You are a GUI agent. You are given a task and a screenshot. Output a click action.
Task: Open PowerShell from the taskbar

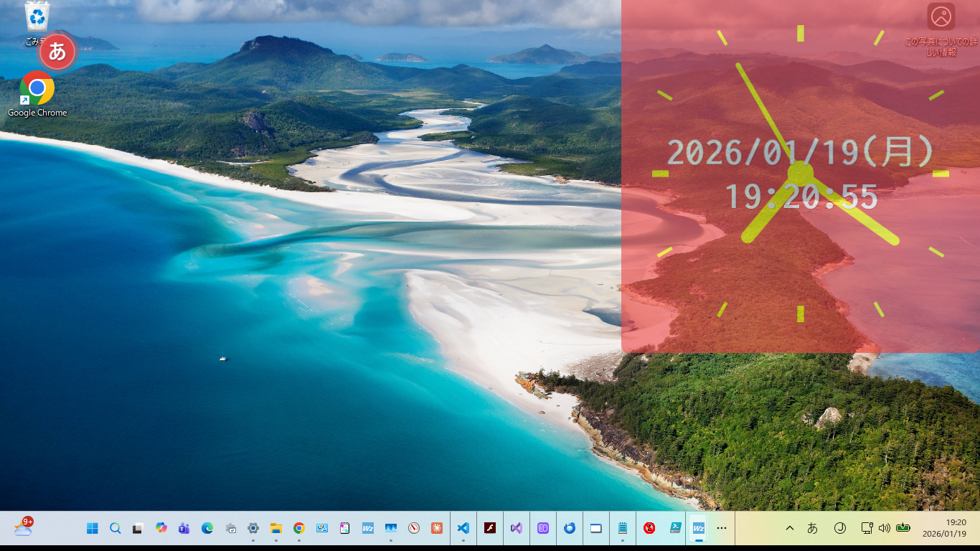674,528
